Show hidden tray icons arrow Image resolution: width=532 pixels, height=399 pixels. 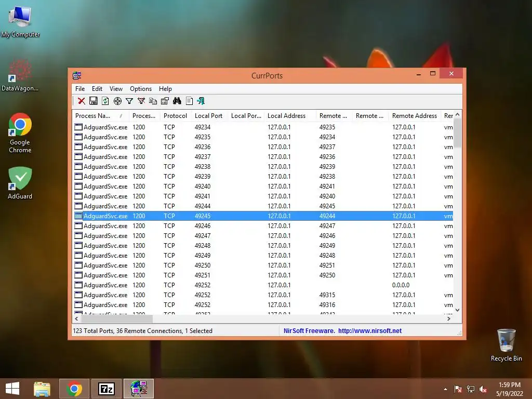pos(445,389)
